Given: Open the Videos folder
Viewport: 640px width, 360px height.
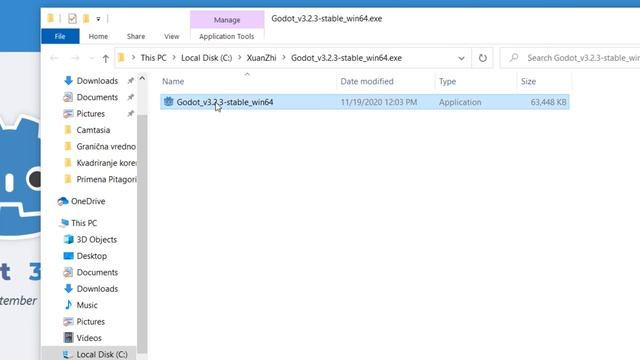Looking at the screenshot, I should [x=89, y=338].
